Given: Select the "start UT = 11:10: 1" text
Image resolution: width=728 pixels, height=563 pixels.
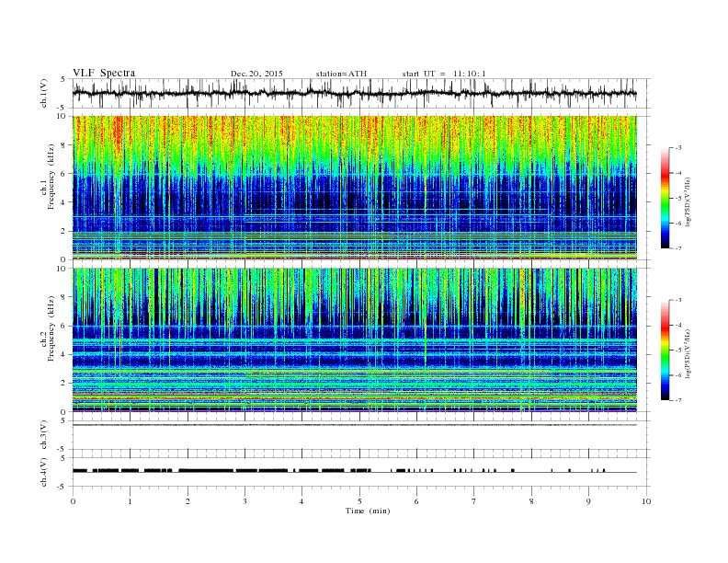Looking at the screenshot, I should pyautogui.click(x=444, y=74).
